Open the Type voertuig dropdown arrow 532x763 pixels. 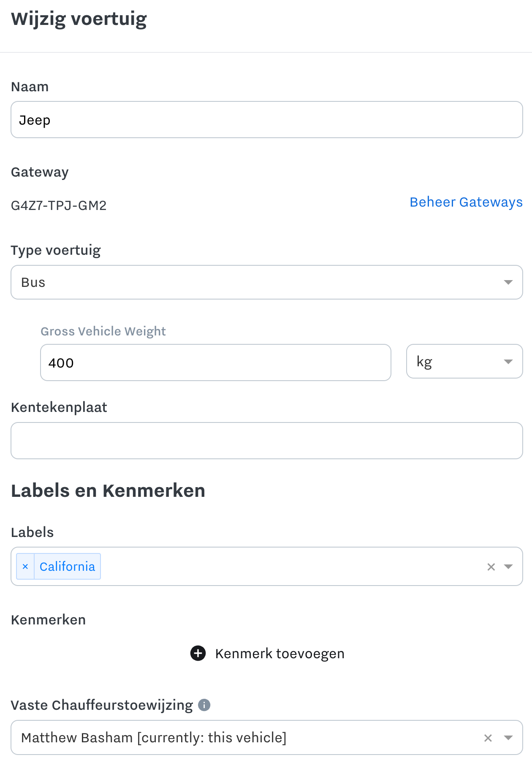pos(508,282)
